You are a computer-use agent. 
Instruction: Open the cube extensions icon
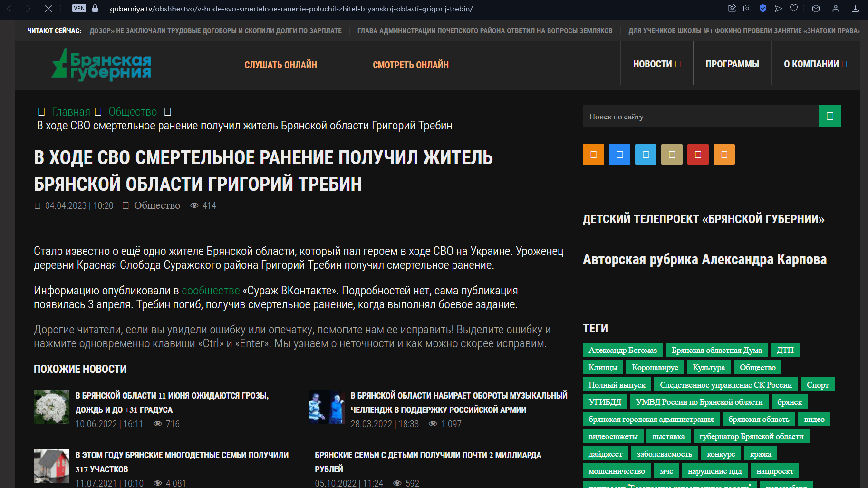[816, 9]
